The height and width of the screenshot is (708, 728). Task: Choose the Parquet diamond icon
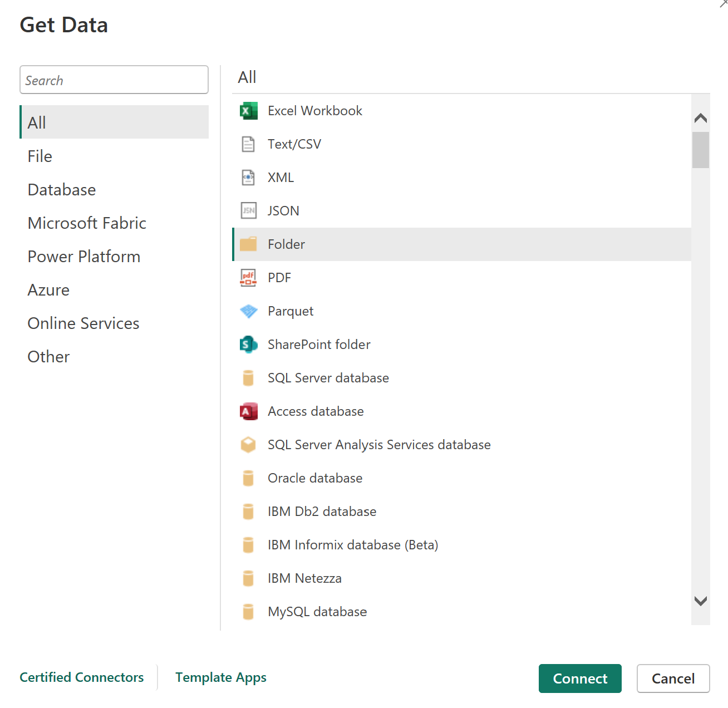coord(248,311)
